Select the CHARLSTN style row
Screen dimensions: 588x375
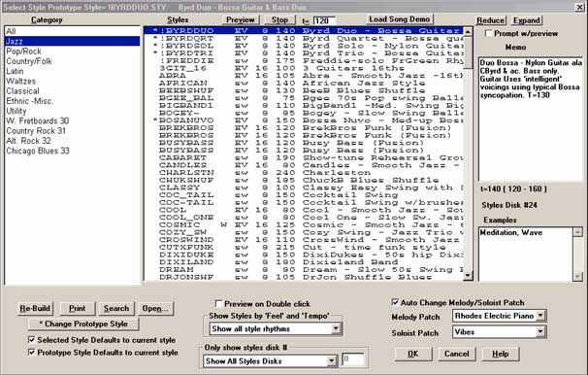point(304,173)
